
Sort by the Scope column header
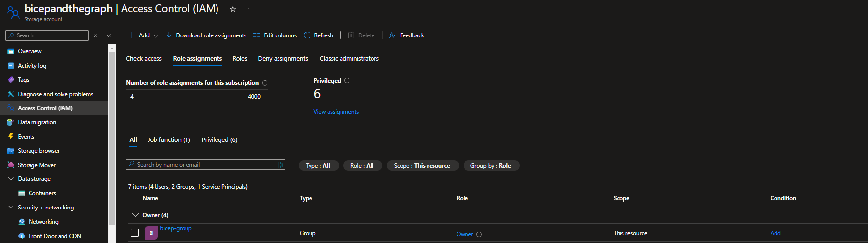(x=621, y=198)
